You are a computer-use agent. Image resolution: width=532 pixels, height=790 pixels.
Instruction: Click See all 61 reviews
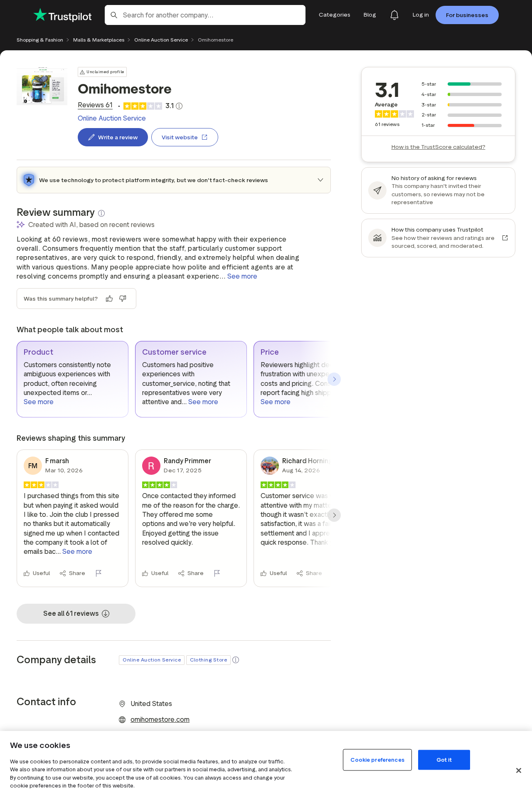[x=76, y=614]
